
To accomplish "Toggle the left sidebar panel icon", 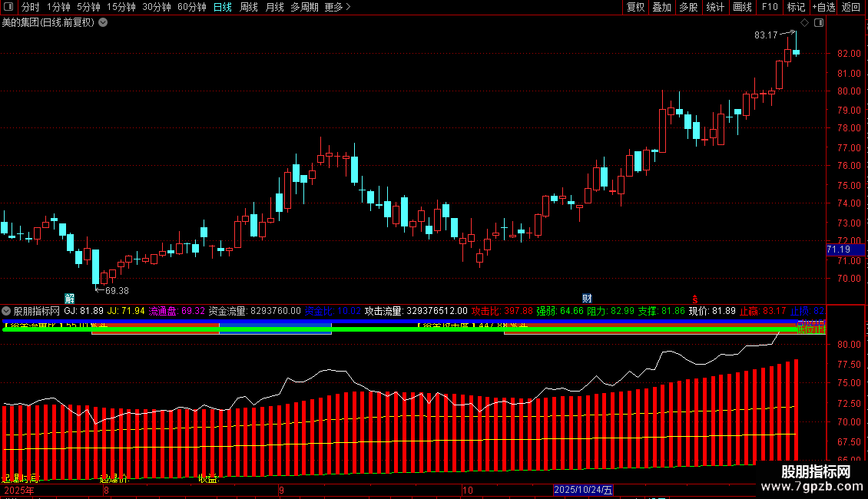I will 8,7.
